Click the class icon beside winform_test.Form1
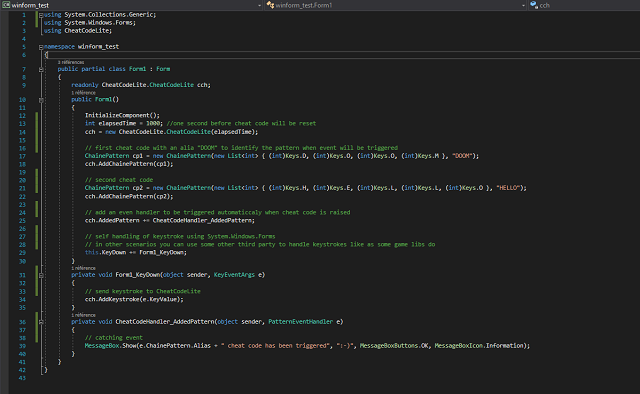Screen dimensions: 640x394 (x=270, y=5)
